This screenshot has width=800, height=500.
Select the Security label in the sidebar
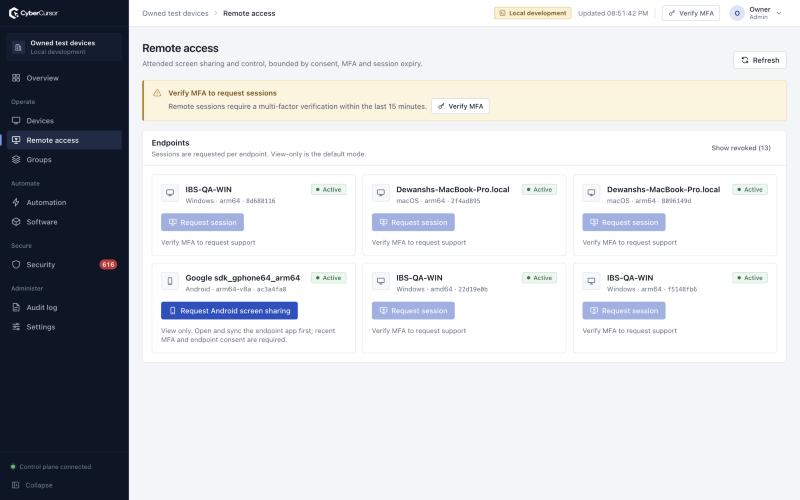(41, 265)
